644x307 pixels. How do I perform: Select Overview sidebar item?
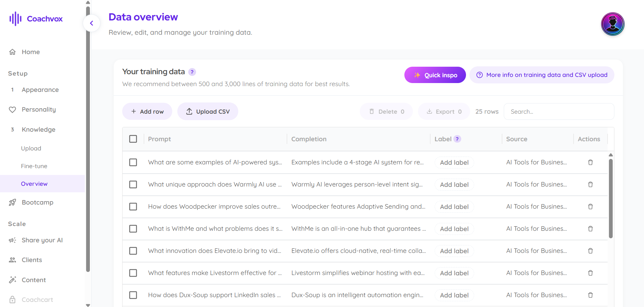click(x=42, y=184)
